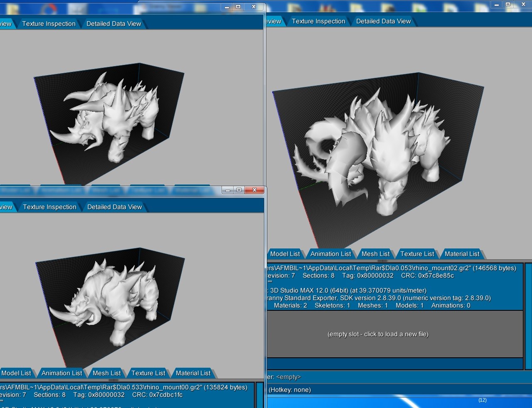This screenshot has width=532, height=408.
Task: Open Texture Inspection tab in rhino_mount00 window
Action: pos(49,207)
